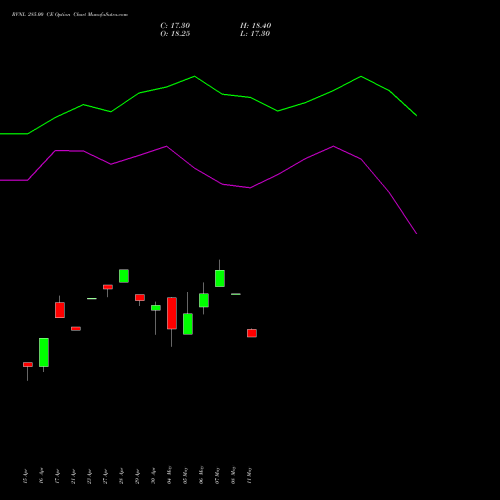Click the red candle for 29 Apr
500x500 pixels.
140,298
